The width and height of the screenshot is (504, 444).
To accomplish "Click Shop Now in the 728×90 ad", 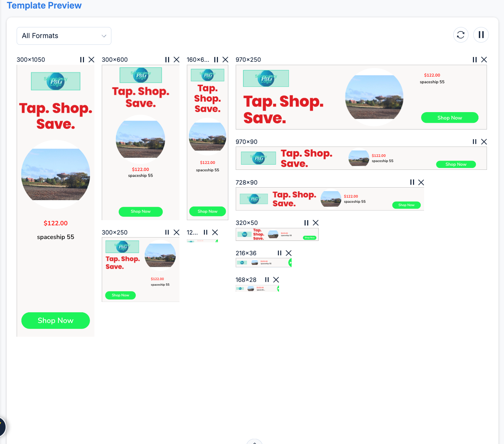I will pos(406,205).
